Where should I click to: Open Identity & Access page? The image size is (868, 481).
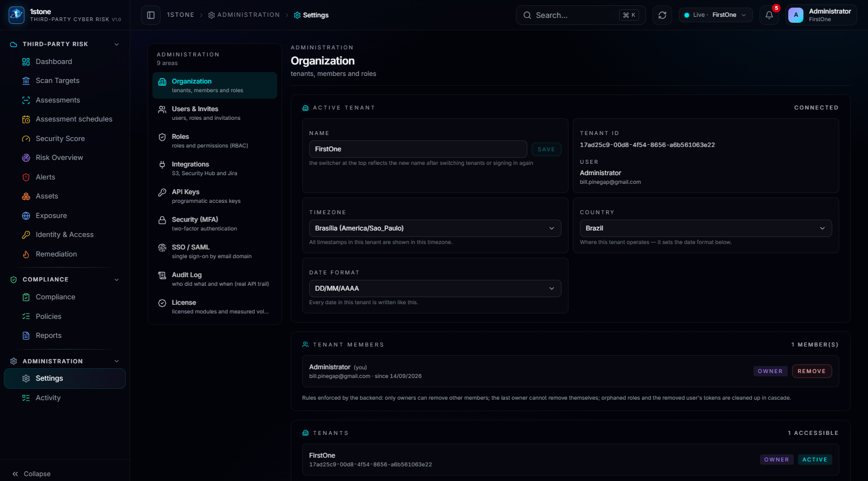(x=65, y=235)
